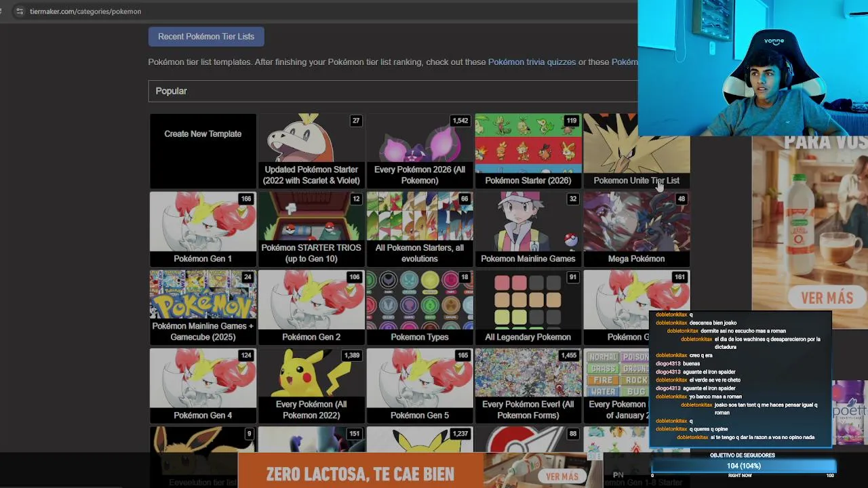
Task: Click the ZERO LACTOSA banner ad text
Action: point(360,474)
